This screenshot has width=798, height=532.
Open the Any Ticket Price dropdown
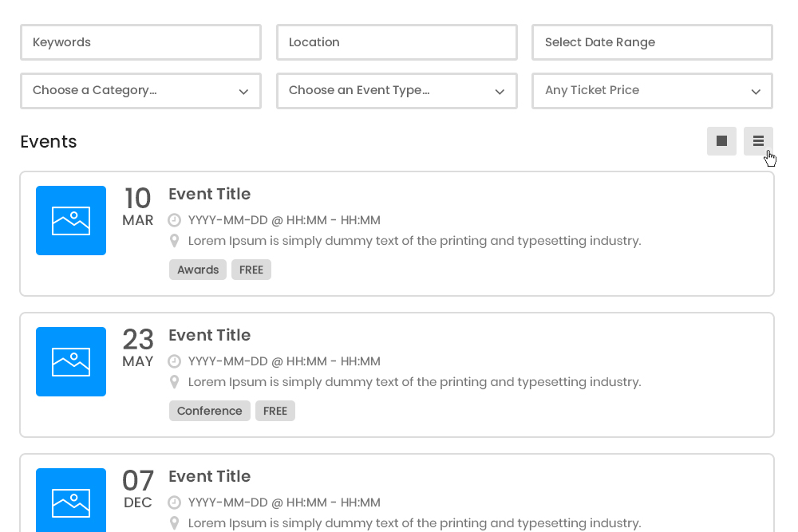tap(652, 90)
